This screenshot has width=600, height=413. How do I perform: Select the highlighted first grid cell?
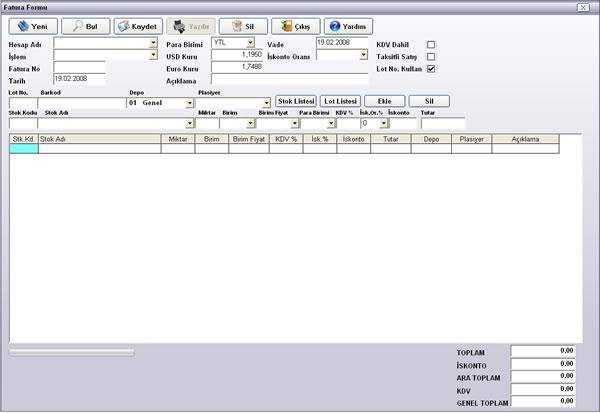click(x=24, y=149)
